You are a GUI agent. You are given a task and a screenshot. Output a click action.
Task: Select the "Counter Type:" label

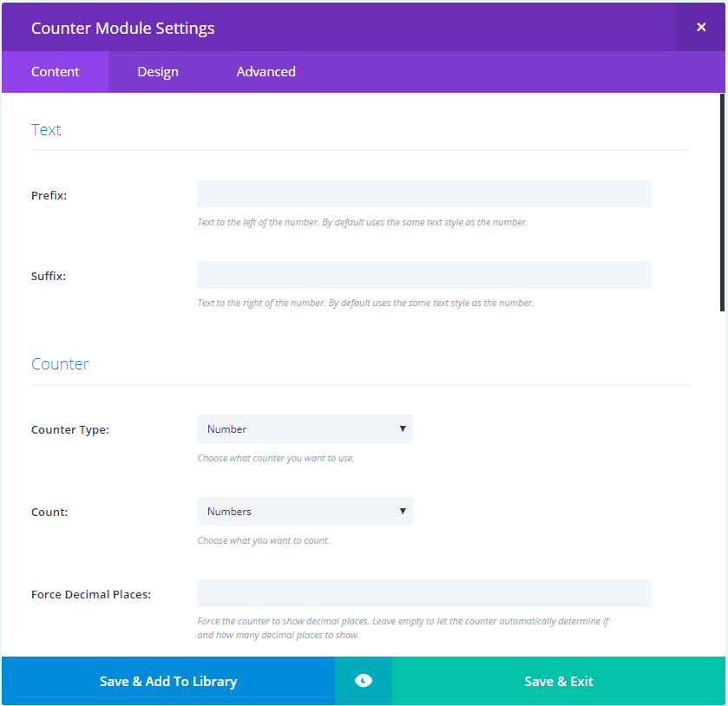point(70,429)
